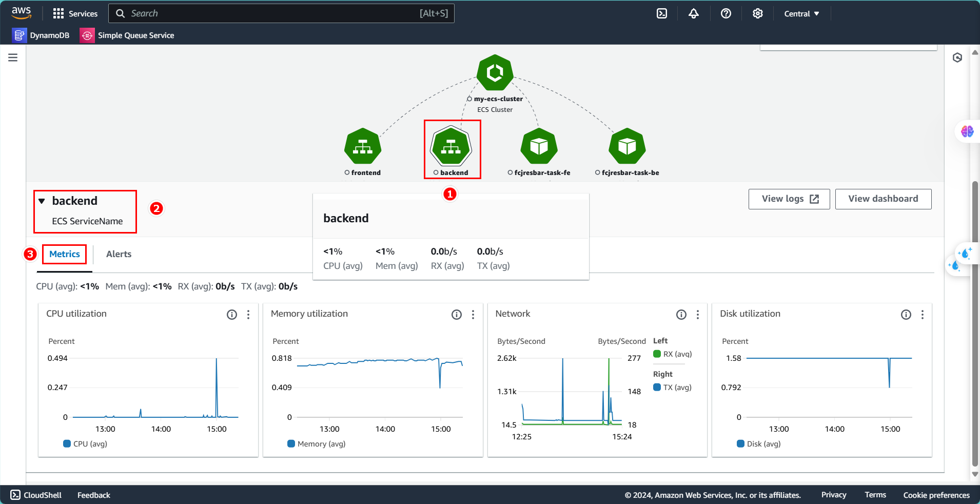Focus the top Search field
Screen dimensions: 980x504
(x=281, y=13)
